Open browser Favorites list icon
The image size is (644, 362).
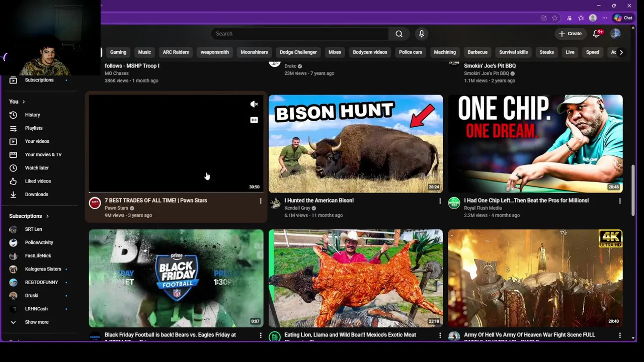point(581,18)
